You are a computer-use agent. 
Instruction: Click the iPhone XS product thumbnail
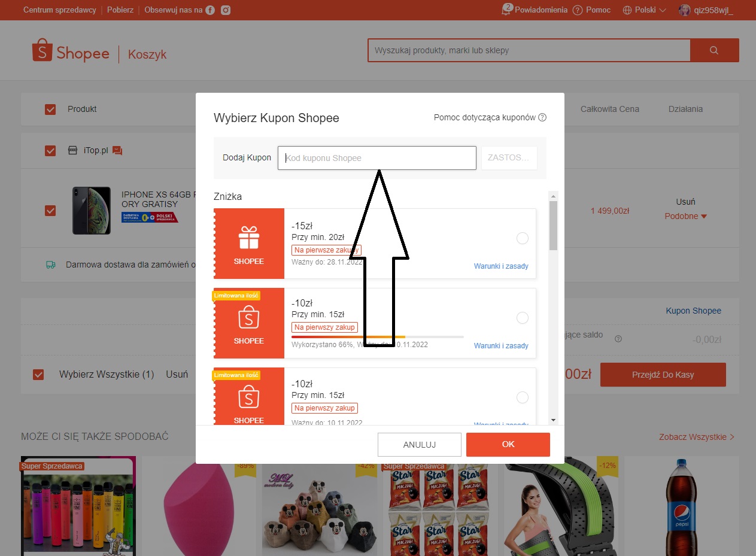coord(92,211)
